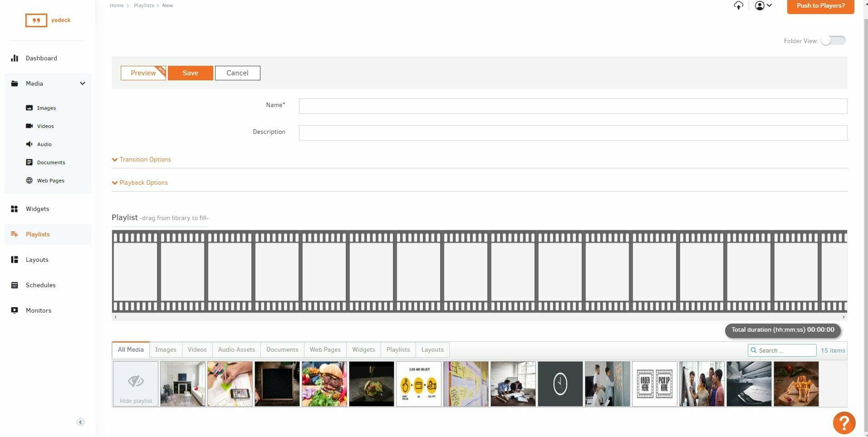Click Hide playlist eye toggle
This screenshot has height=437, width=868.
coord(136,384)
